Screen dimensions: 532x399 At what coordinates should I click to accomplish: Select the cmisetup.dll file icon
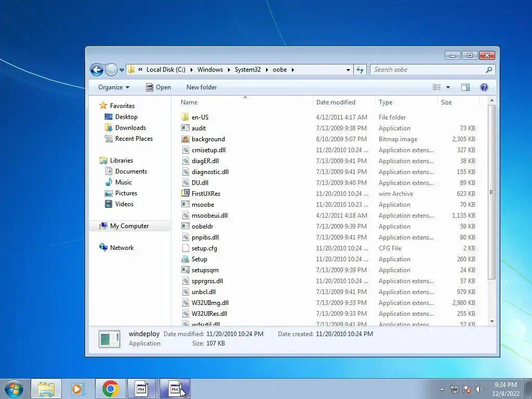point(185,150)
